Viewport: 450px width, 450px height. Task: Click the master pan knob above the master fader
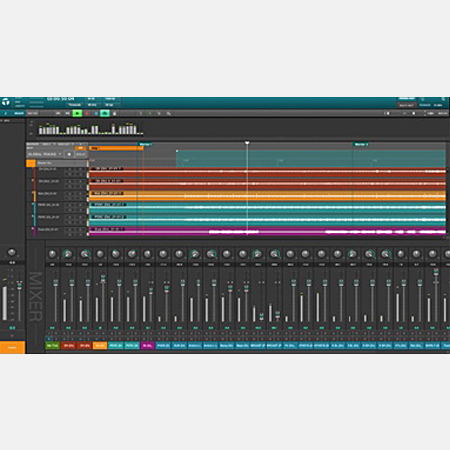[x=11, y=252]
